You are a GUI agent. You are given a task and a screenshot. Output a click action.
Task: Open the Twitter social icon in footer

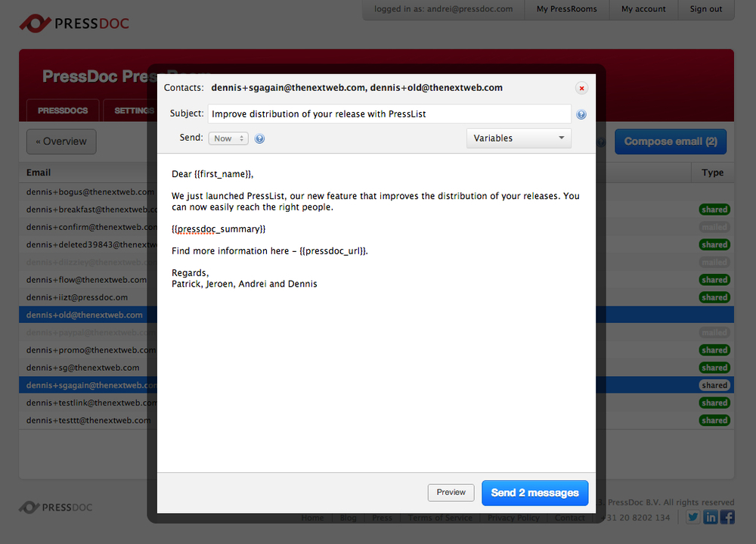(x=693, y=518)
